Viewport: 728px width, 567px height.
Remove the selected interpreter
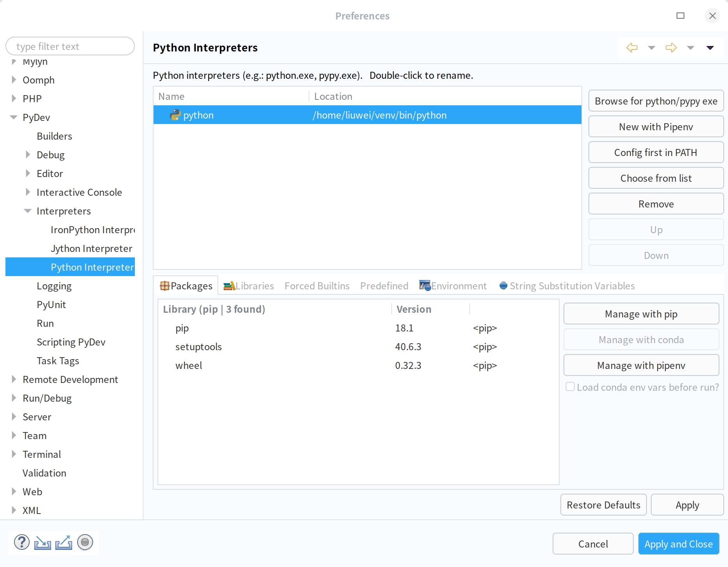click(656, 204)
